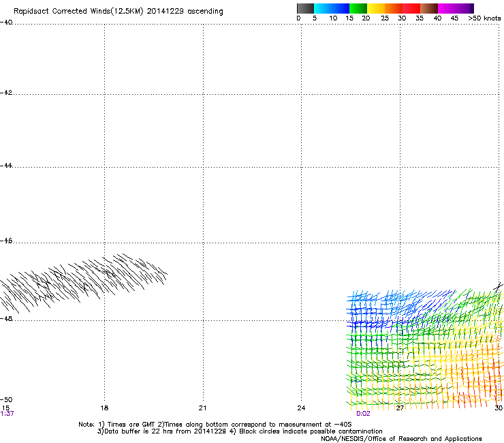Click the -50 latitude axis label
Screen dimensions: 504x443
tap(6, 400)
